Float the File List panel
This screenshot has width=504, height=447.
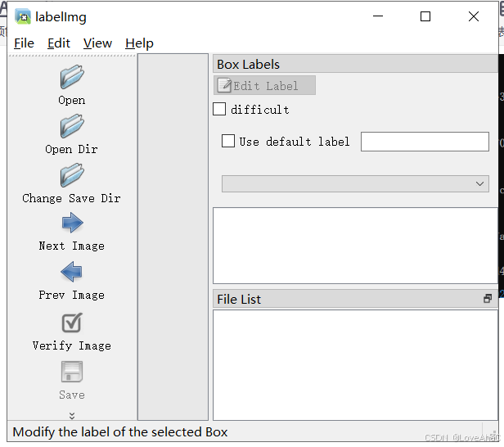click(x=488, y=299)
